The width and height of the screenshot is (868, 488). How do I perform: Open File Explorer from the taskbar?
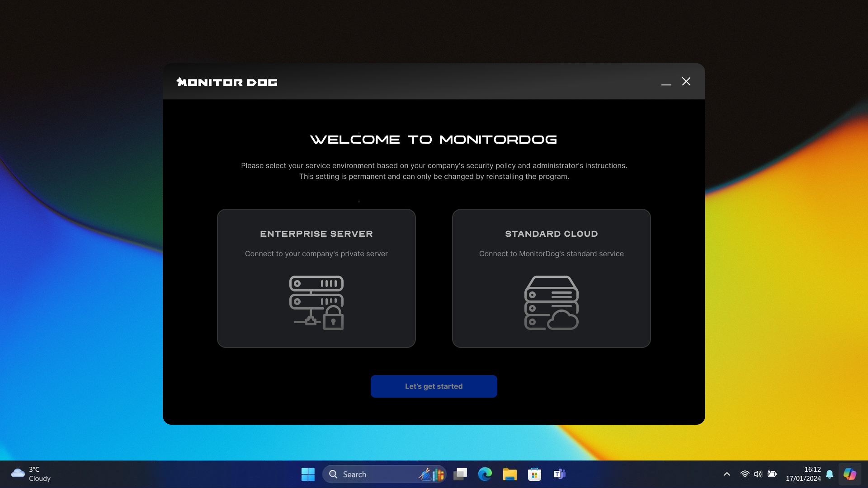(x=509, y=474)
